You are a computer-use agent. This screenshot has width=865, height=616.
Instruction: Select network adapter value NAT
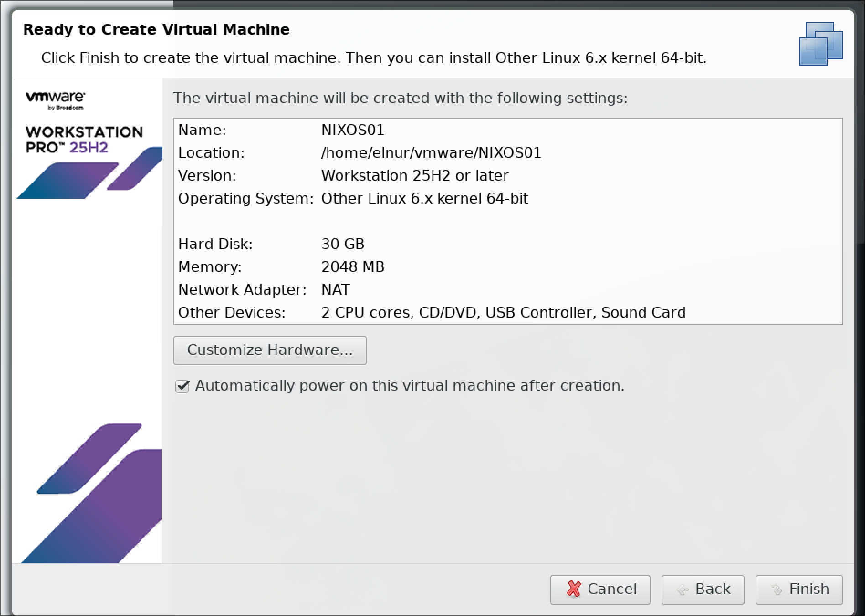point(335,290)
